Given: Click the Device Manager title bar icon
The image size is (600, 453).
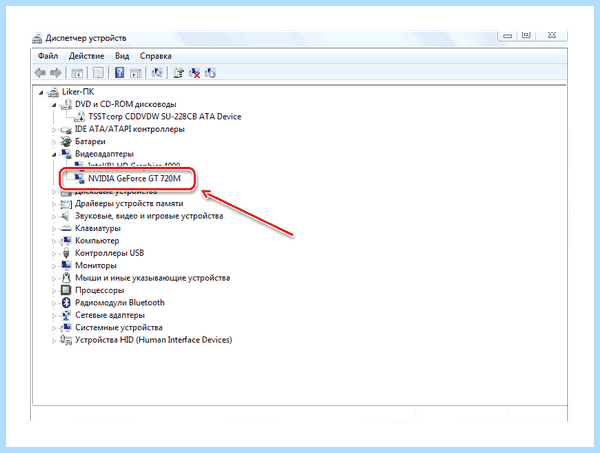Looking at the screenshot, I should [x=37, y=38].
